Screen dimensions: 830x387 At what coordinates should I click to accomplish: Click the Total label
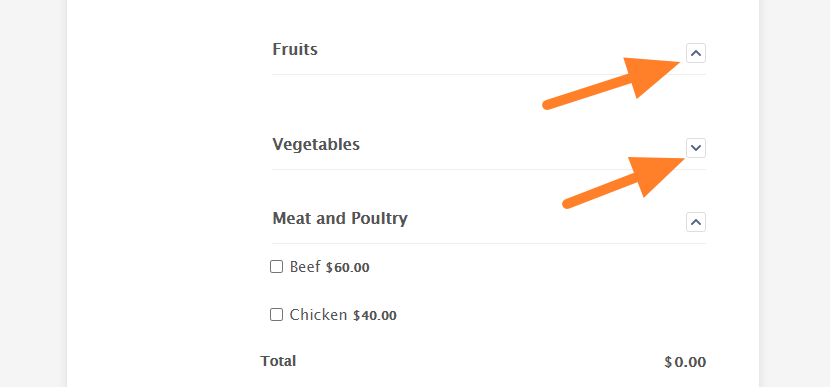pyautogui.click(x=278, y=361)
